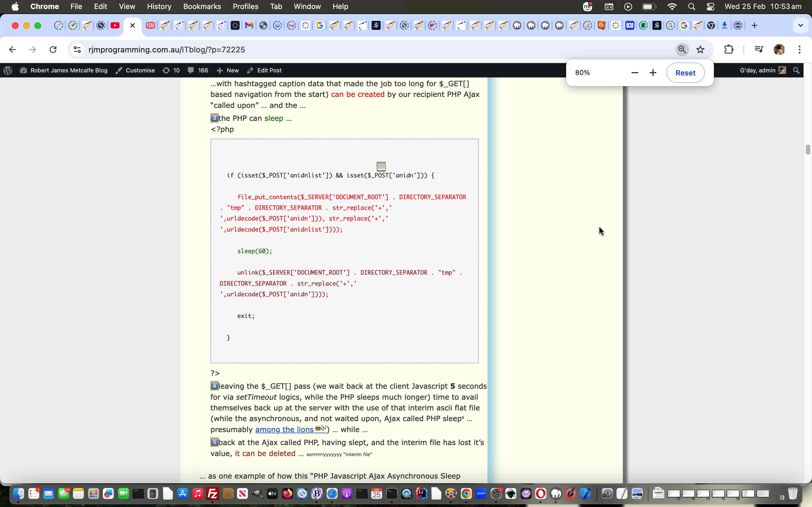812x507 pixels.
Task: Click Edit Post in the admin bar
Action: [269, 70]
